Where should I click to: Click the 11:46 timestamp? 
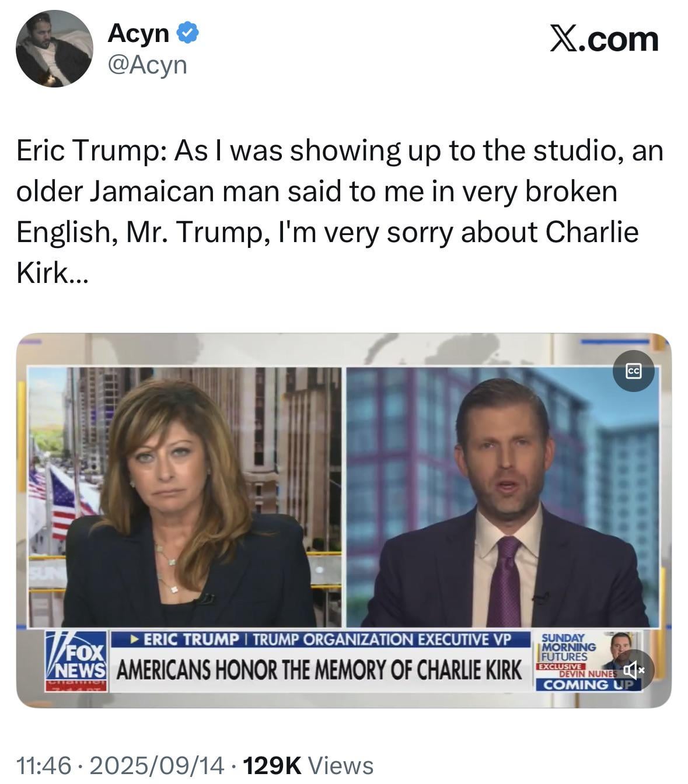[44, 765]
